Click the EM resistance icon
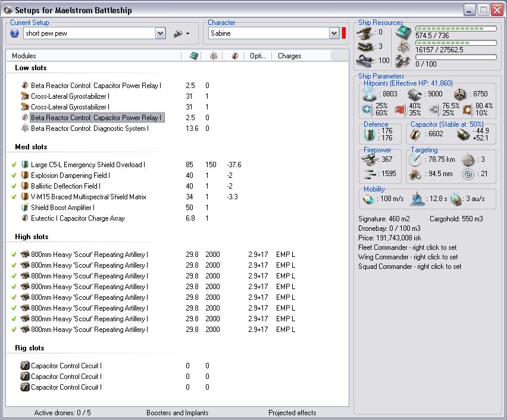The height and width of the screenshot is (420, 507). click(x=367, y=109)
